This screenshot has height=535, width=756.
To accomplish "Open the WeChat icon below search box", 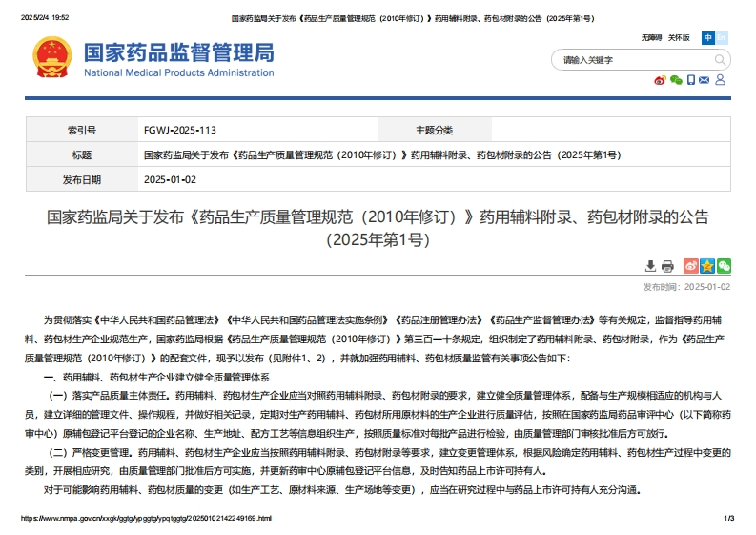I will point(676,80).
